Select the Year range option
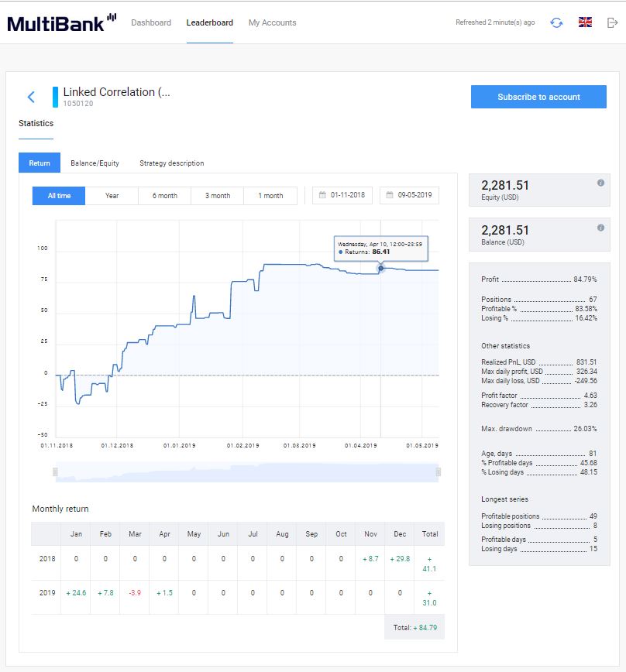 point(112,196)
